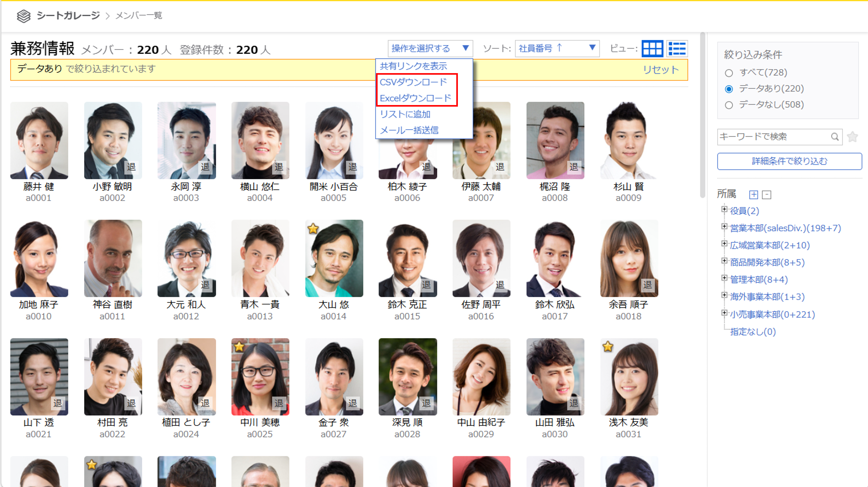Click the magnifier search icon in keyword box
The height and width of the screenshot is (487, 868).
click(x=835, y=137)
